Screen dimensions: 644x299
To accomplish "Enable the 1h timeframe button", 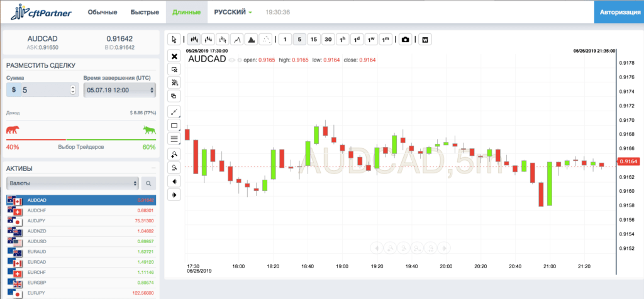I will 343,40.
